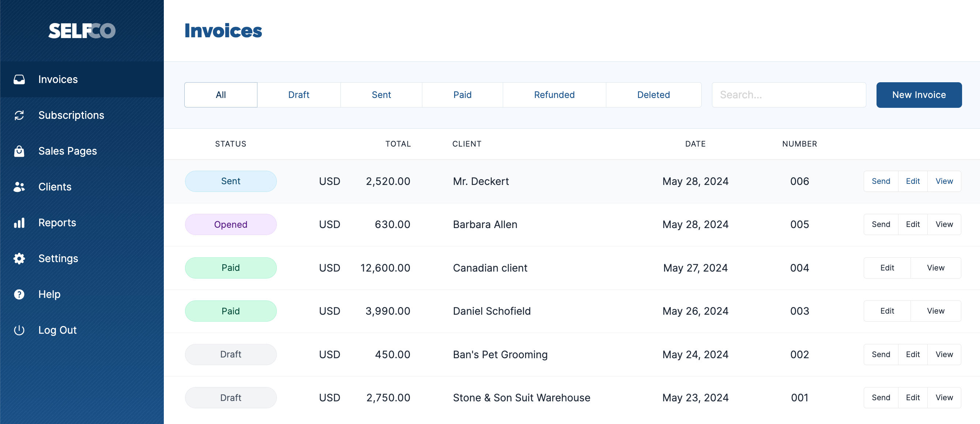Send invoice 006 for Mr. Deckert
This screenshot has width=980, height=424.
click(881, 181)
